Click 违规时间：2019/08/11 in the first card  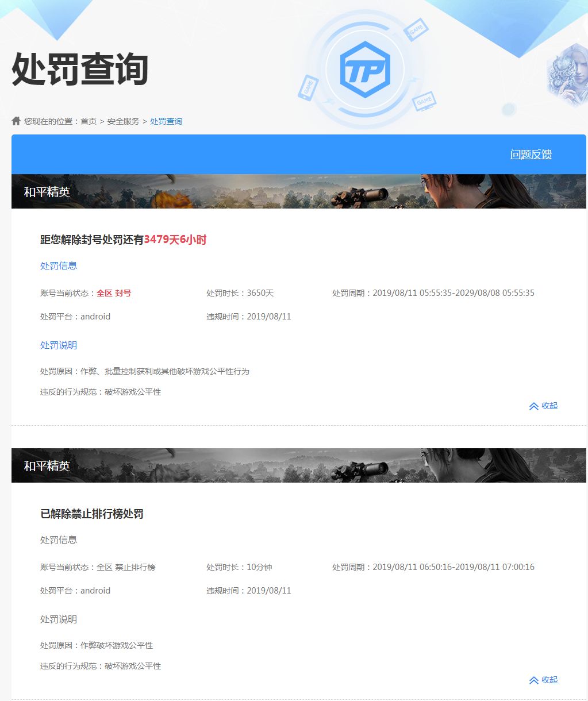pos(249,317)
